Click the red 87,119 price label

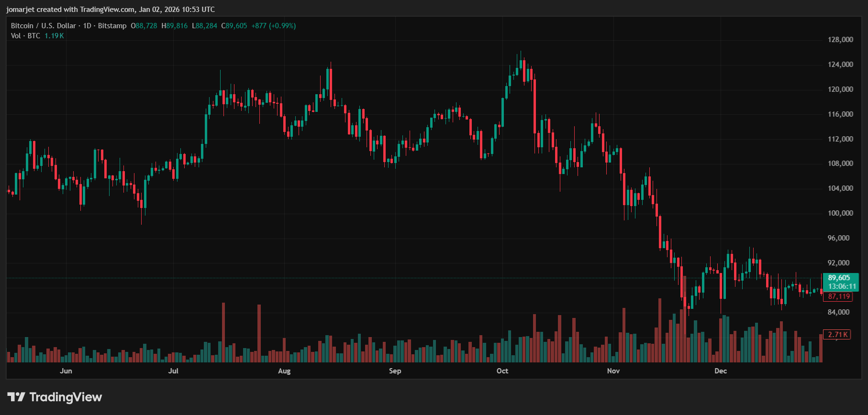coord(839,296)
